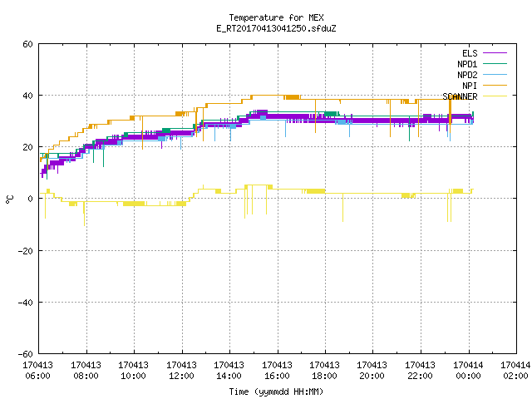
Task: Click the y-axis label 60
Action: coord(27,44)
